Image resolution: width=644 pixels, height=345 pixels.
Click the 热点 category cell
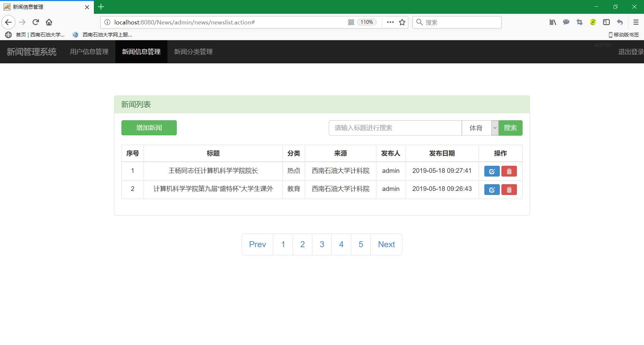click(x=293, y=171)
